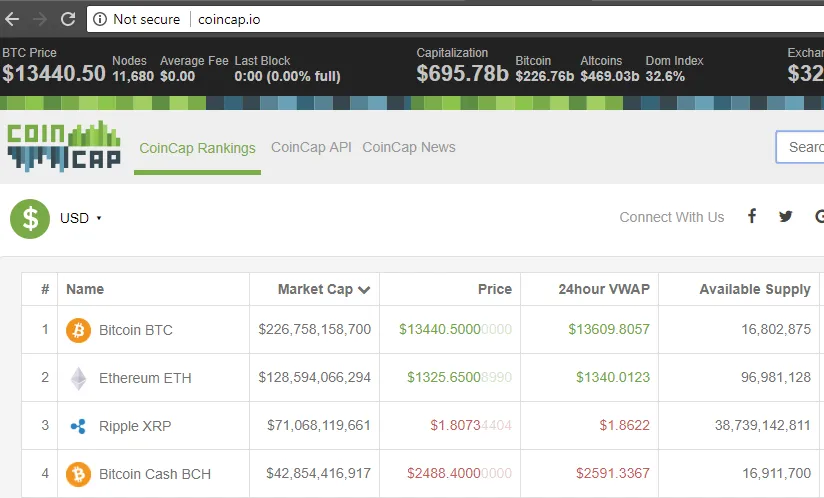Screen dimensions: 824x498
Task: Click into the Search field
Action: [800, 147]
